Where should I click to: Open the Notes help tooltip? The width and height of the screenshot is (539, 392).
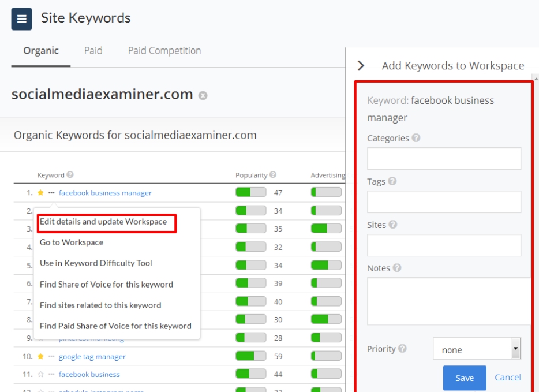[397, 268]
